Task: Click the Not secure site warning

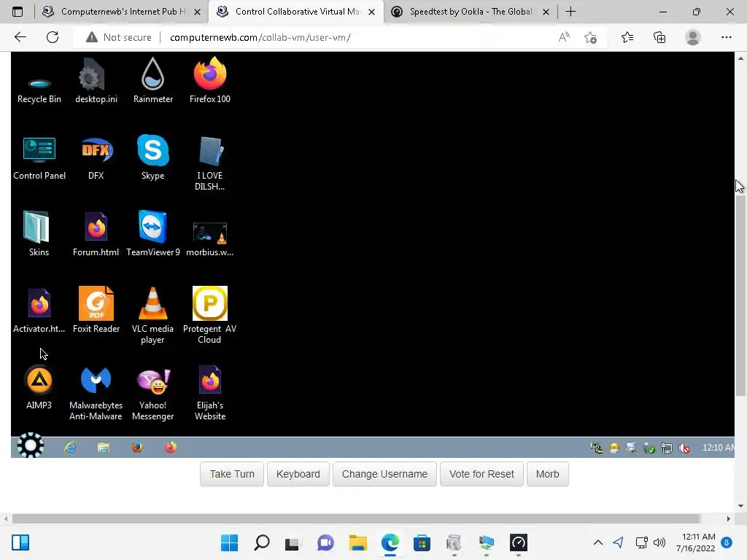Action: point(119,37)
